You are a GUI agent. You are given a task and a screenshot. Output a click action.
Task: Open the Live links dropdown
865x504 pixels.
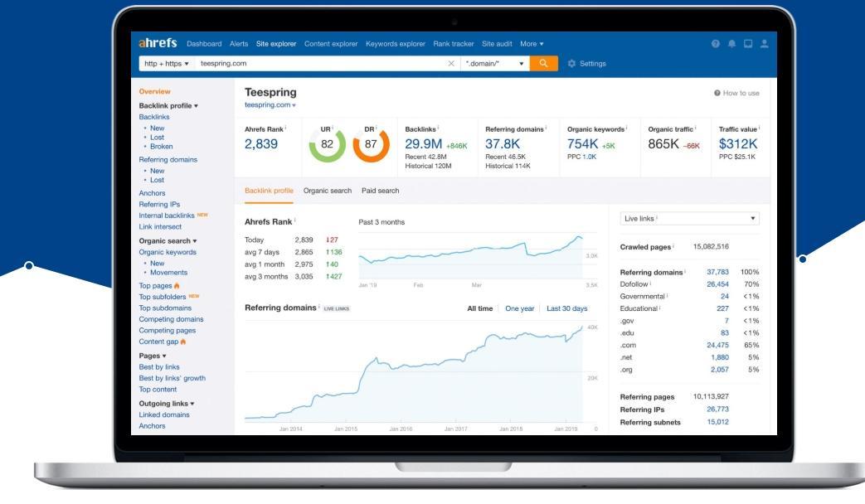pos(690,217)
